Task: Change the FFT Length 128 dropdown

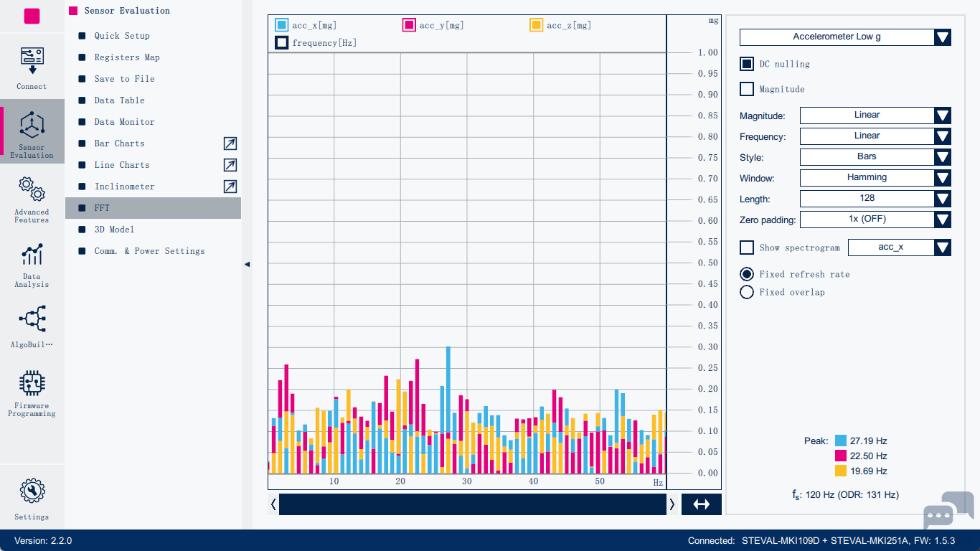Action: [875, 199]
